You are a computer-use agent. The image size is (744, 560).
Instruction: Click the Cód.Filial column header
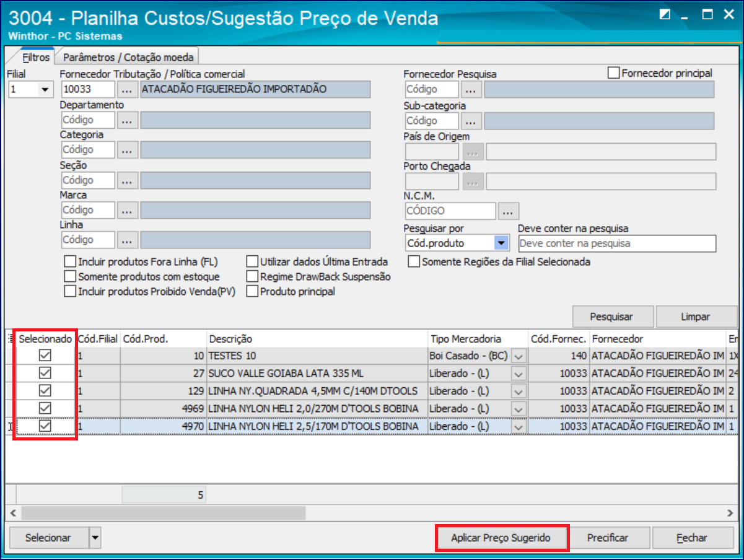pyautogui.click(x=98, y=339)
